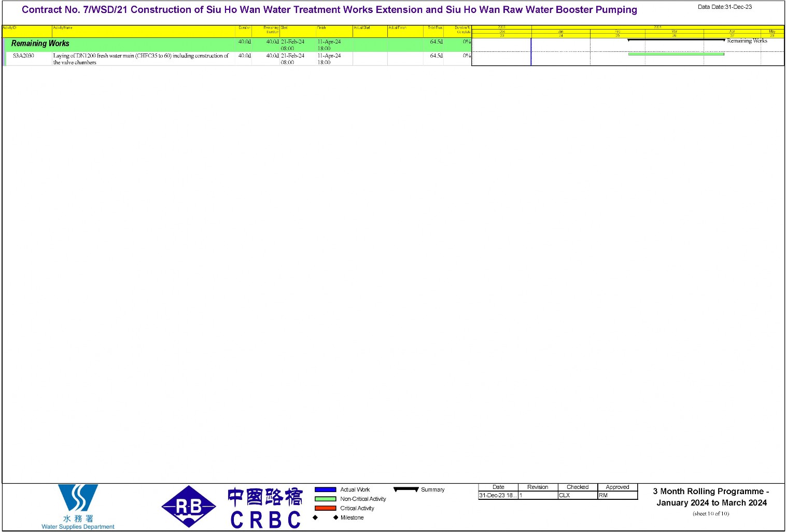The image size is (786, 532).
Task: Select the Remaining Works group row
Action: 237,45
